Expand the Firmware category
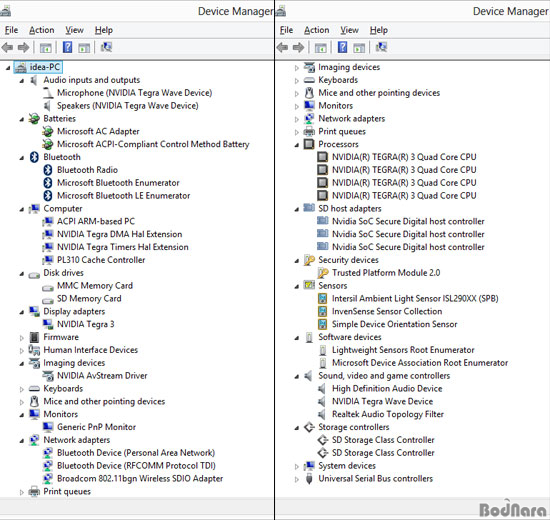Screen dimensions: 550x520 pyautogui.click(x=22, y=338)
